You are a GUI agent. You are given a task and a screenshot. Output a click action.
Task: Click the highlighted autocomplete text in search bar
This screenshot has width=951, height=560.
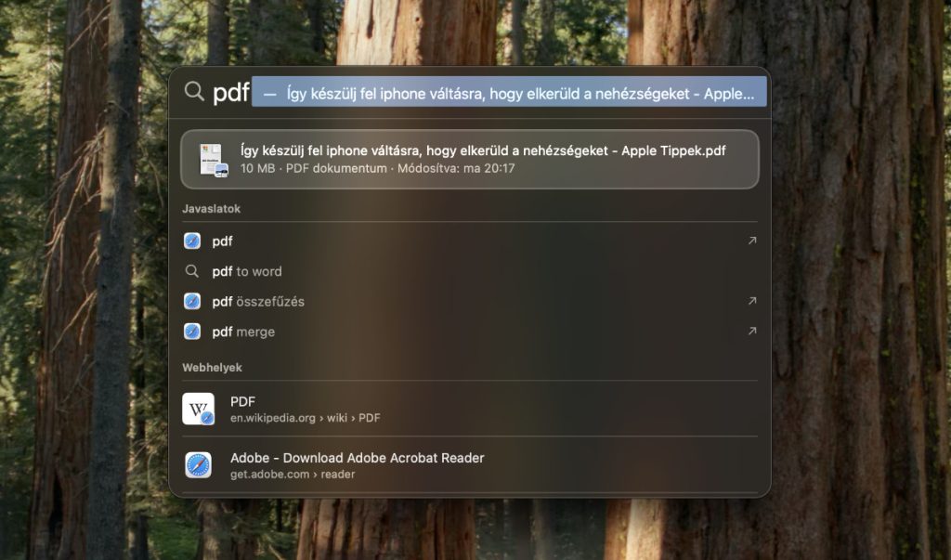509,92
